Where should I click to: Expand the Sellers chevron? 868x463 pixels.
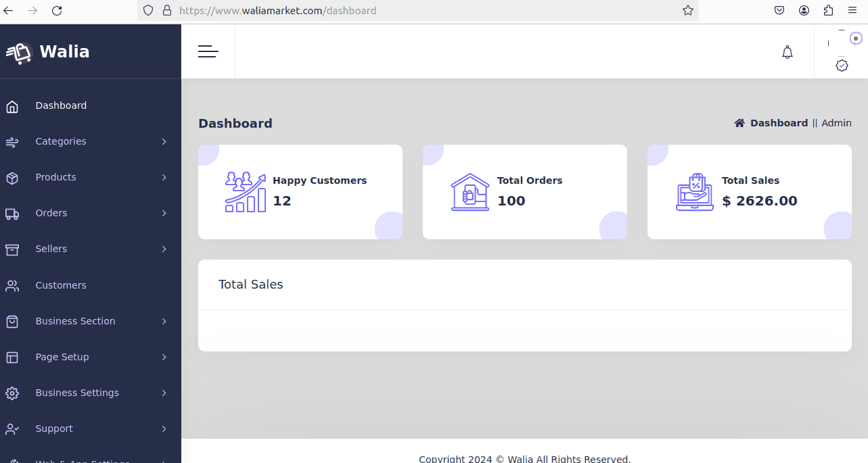click(164, 249)
